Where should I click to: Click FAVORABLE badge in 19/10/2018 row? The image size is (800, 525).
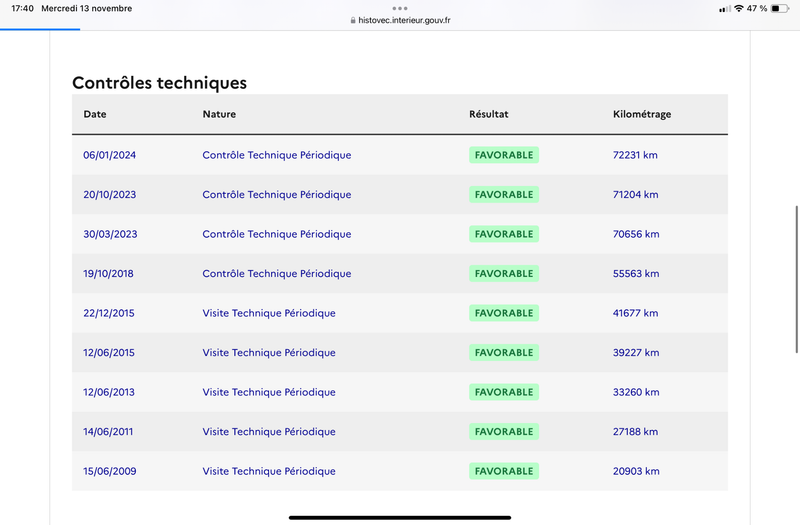[504, 273]
